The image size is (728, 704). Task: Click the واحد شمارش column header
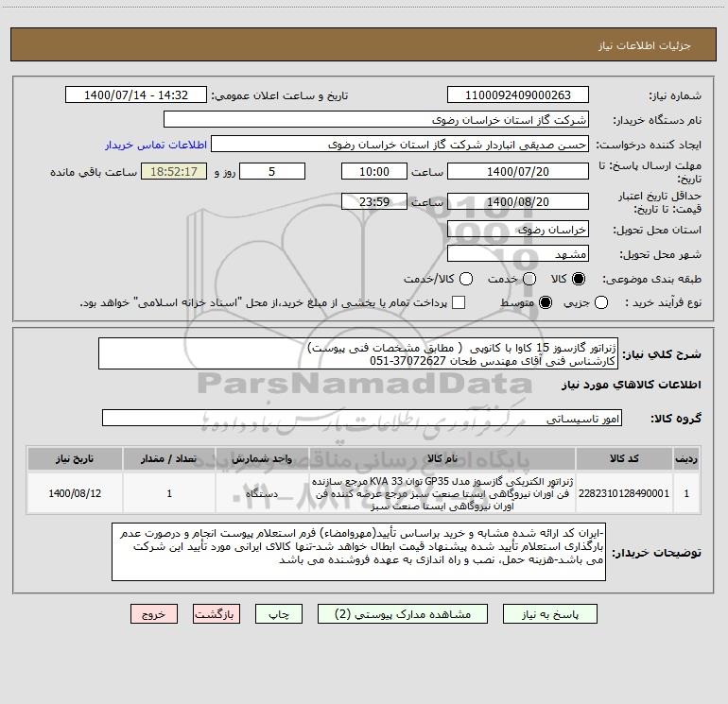tap(262, 458)
